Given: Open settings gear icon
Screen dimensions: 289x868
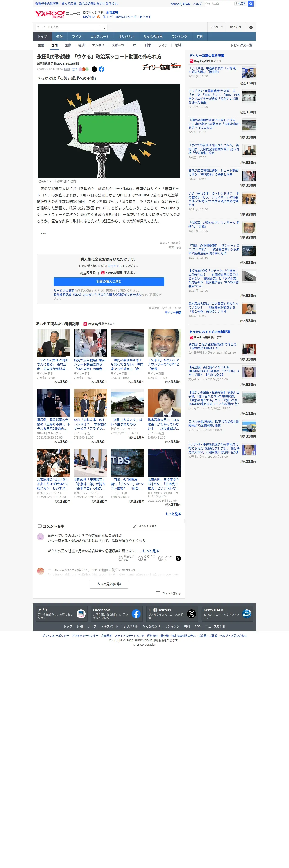Looking at the screenshot, I should tap(251, 27).
